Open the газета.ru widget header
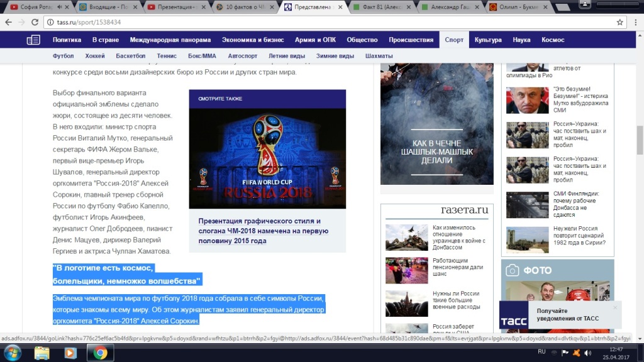 pyautogui.click(x=465, y=210)
